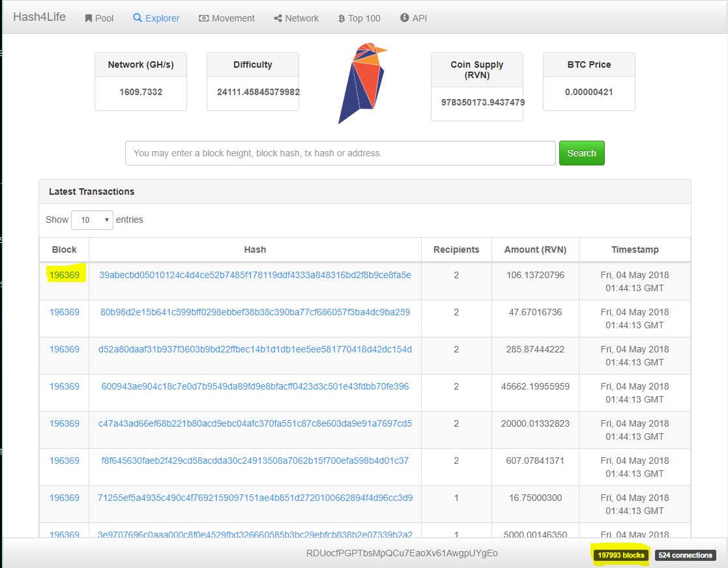The width and height of the screenshot is (728, 568).
Task: Open the Pool menu item
Action: [99, 18]
